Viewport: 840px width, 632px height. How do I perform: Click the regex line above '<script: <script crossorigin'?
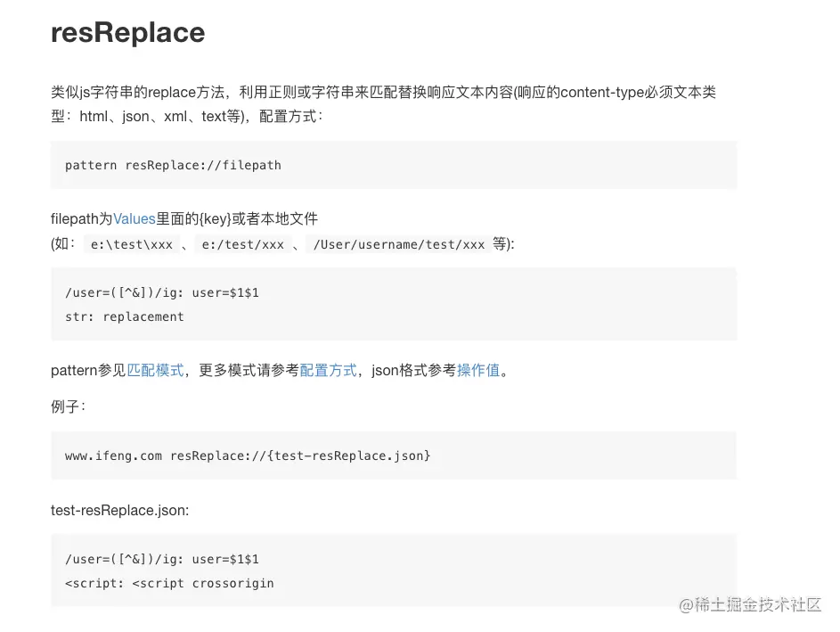[162, 559]
